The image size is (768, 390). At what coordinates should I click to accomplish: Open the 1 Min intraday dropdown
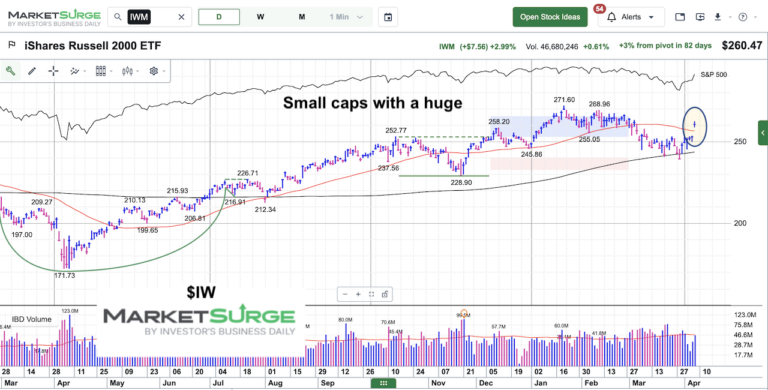346,17
